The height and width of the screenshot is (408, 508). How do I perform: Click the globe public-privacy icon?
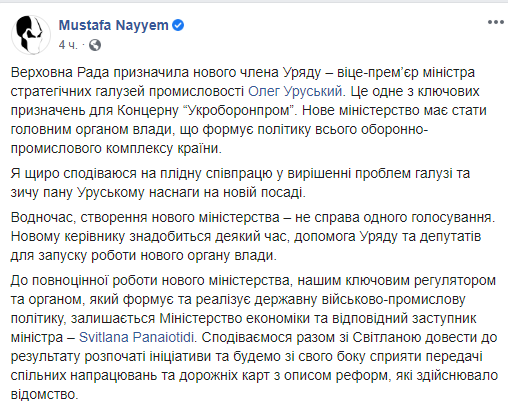coord(95,45)
